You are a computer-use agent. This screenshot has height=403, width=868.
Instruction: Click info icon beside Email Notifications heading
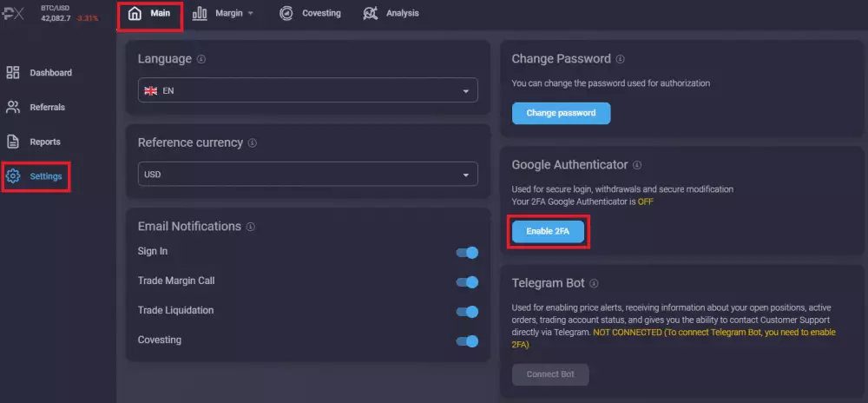tap(251, 227)
